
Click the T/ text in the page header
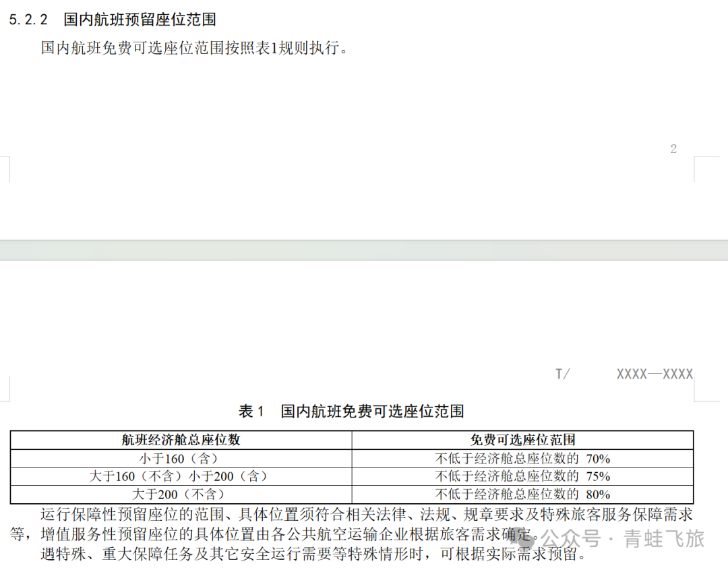click(562, 374)
